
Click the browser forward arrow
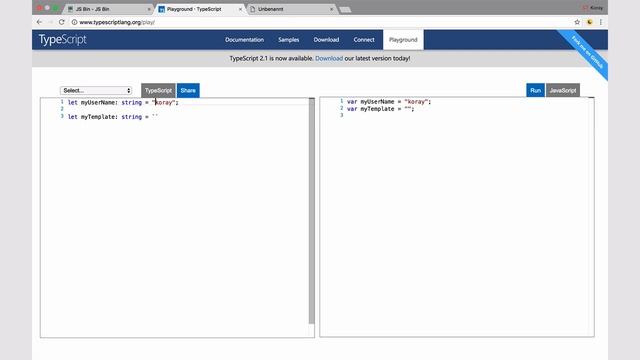[51, 22]
